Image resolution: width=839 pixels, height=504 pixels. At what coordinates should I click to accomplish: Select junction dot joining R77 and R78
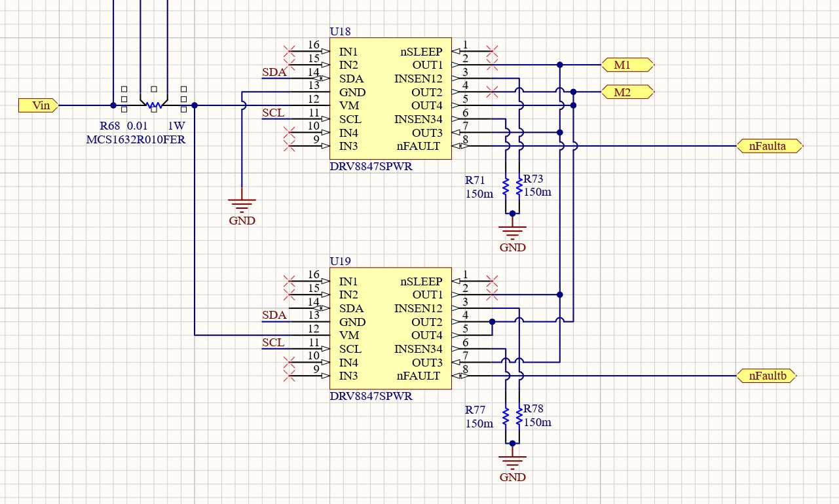[x=512, y=443]
